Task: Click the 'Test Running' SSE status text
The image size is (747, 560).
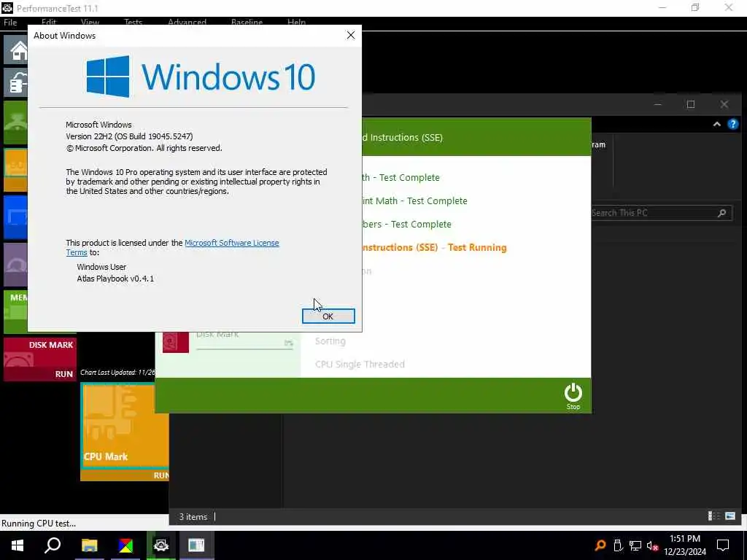Action: click(x=477, y=248)
